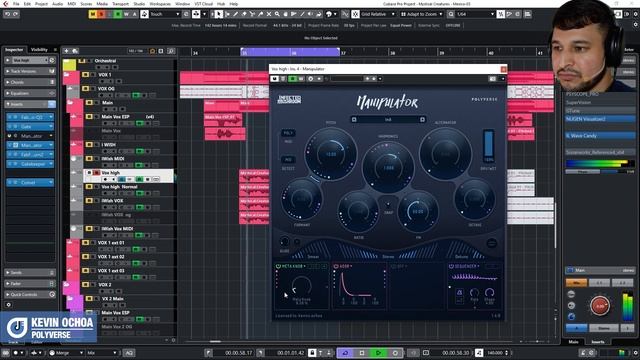640x360 pixels.
Task: Select the Comet insert slot
Action: pos(30,182)
